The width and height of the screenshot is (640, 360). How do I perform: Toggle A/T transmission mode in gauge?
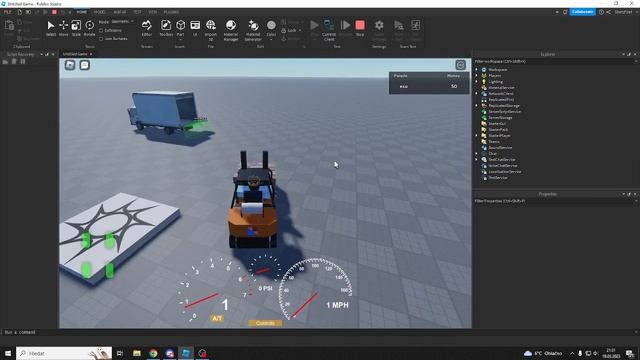tap(217, 318)
